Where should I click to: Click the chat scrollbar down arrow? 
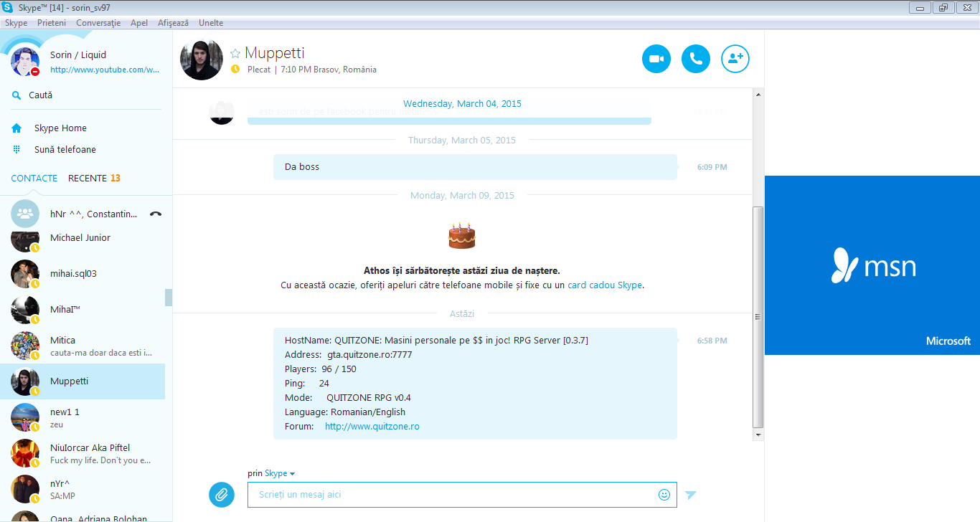[758, 435]
